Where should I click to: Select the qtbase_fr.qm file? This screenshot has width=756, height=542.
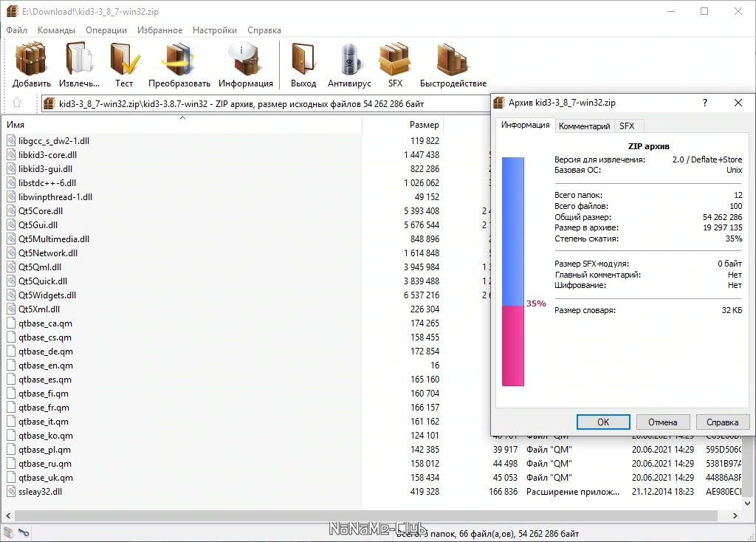click(44, 407)
